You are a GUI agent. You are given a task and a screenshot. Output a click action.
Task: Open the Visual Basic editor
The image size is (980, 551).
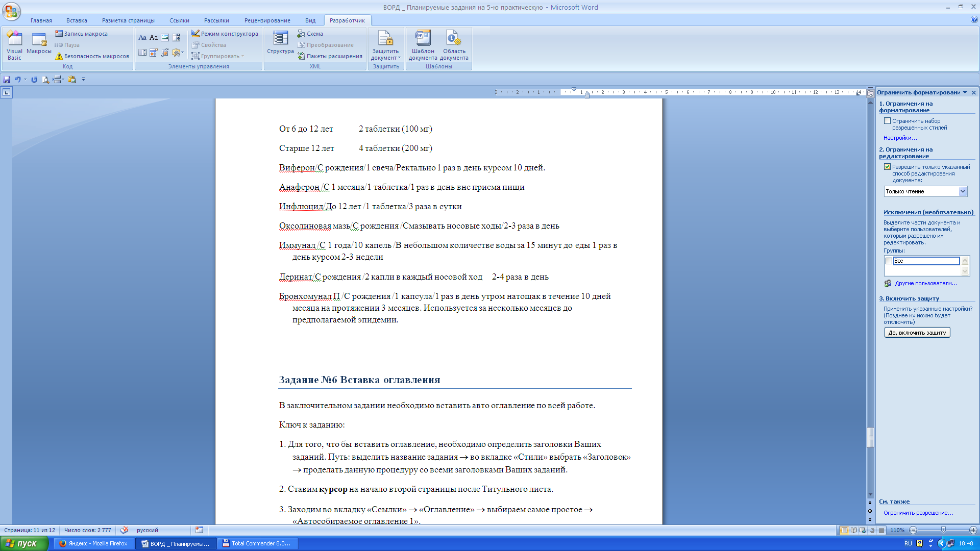(x=14, y=45)
